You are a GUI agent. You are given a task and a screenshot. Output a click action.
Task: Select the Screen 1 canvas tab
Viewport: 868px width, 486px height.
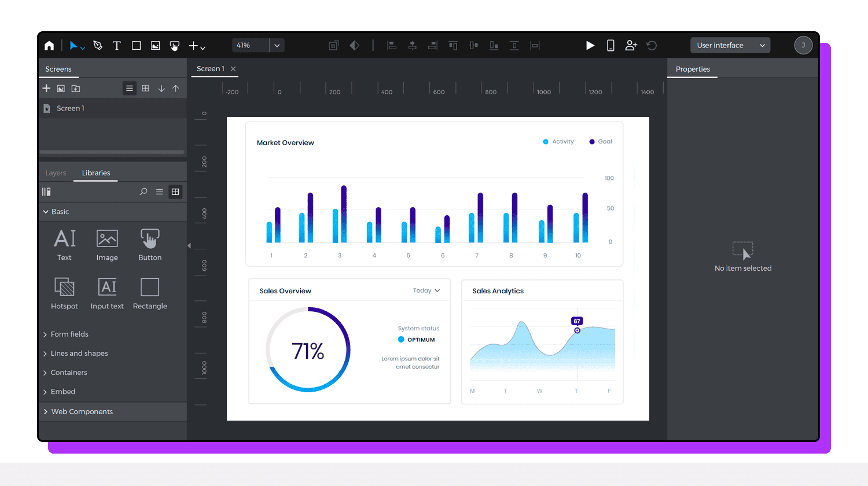click(x=210, y=68)
